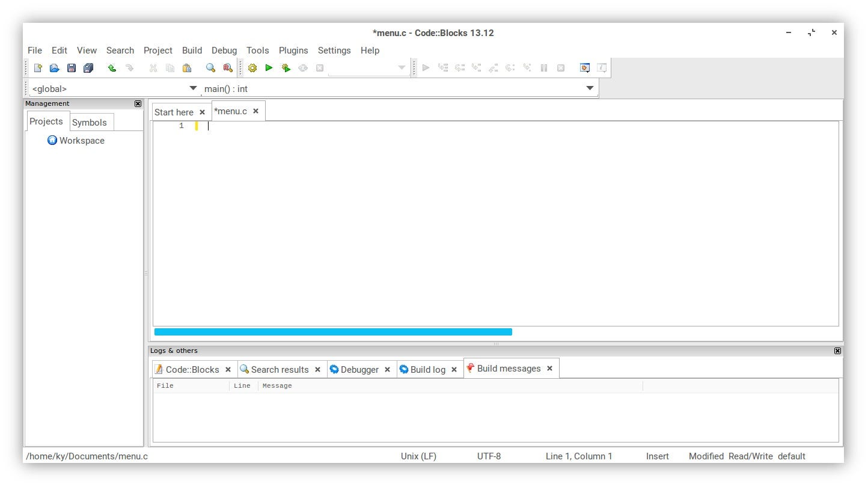Click the Save all files icon
This screenshot has height=487, width=868.
[88, 68]
